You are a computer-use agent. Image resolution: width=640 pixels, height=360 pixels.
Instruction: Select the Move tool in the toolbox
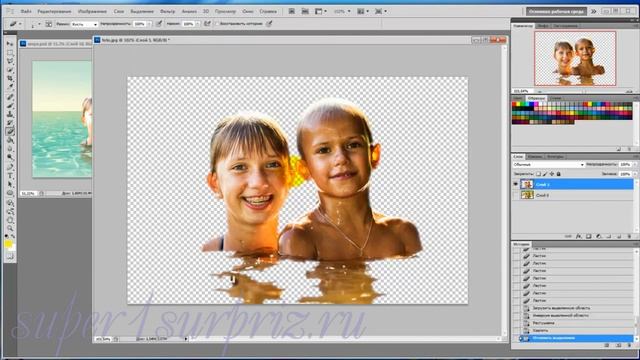(x=10, y=43)
